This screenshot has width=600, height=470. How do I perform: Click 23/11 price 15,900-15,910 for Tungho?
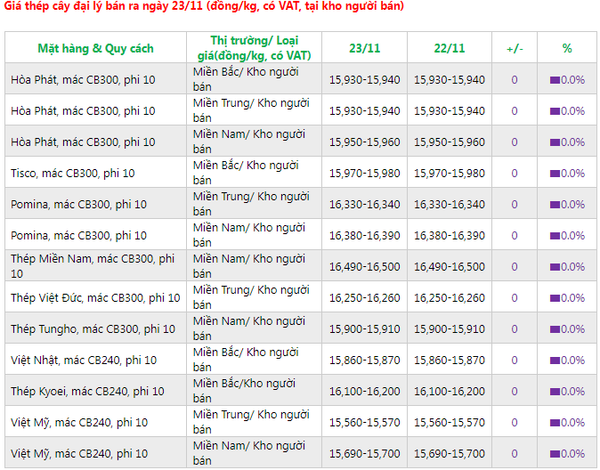[365, 329]
